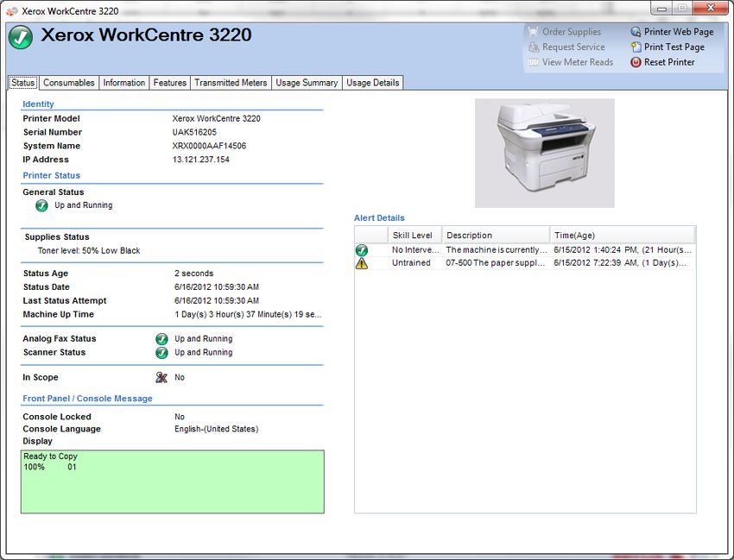
Task: Maximize the Xerox WorkCentre 3220 window
Action: 682,8
